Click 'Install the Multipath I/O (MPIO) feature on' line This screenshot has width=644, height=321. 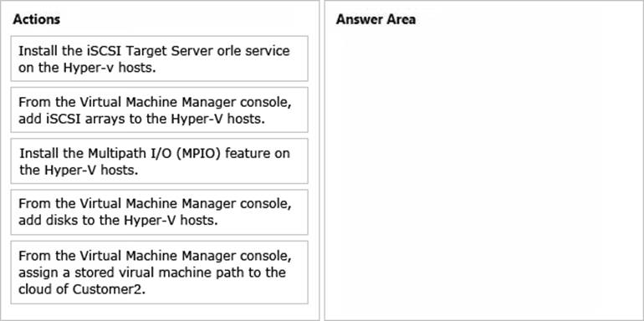[155, 153]
